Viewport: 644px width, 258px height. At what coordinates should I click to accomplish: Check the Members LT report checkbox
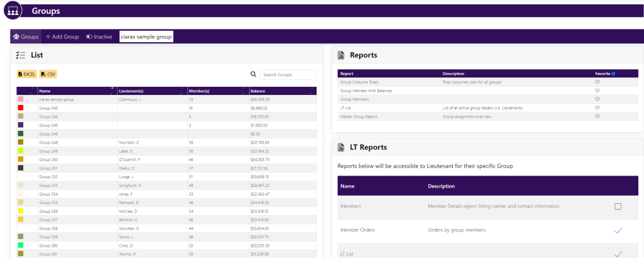(x=618, y=206)
